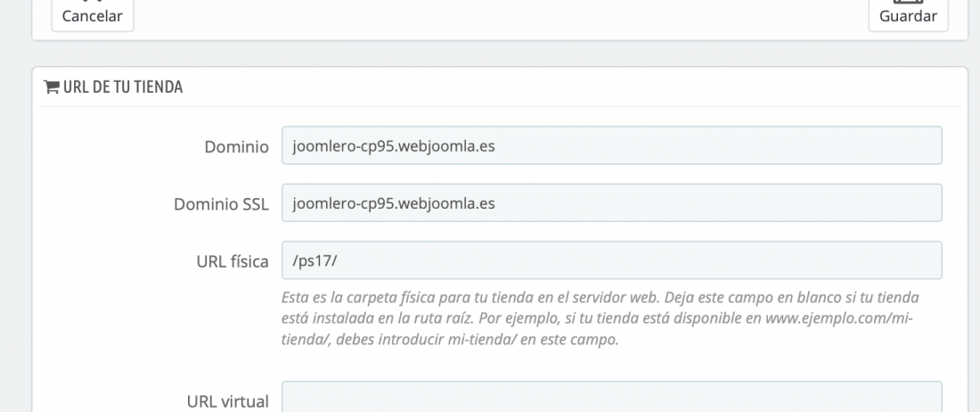
Task: Click the help text starting with Esta es la carpeta física
Action: (x=600, y=319)
